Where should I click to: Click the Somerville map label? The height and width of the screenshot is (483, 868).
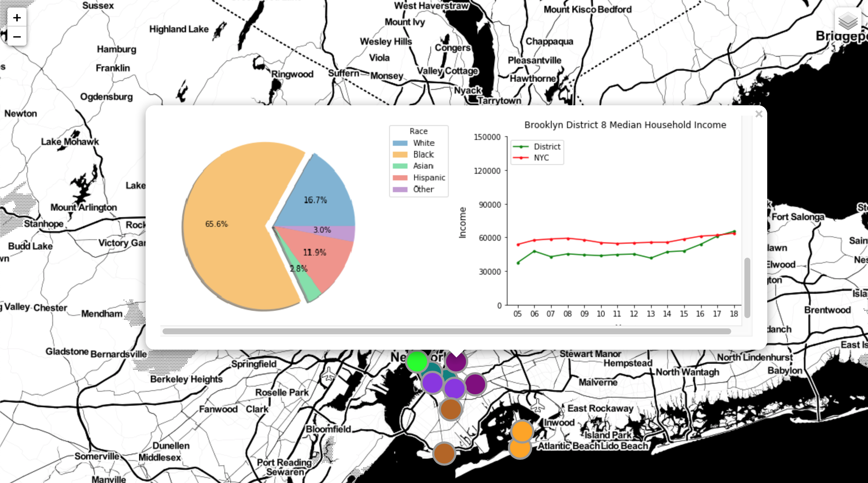click(97, 456)
